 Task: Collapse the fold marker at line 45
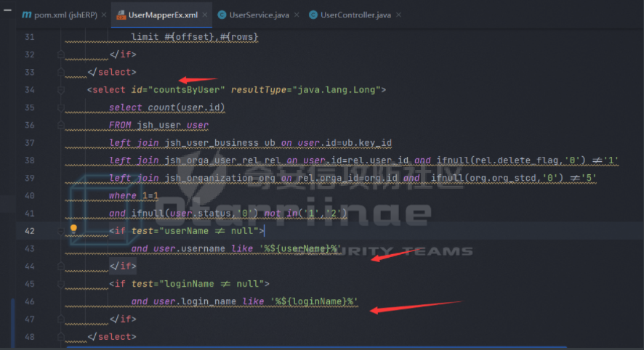pos(61,284)
